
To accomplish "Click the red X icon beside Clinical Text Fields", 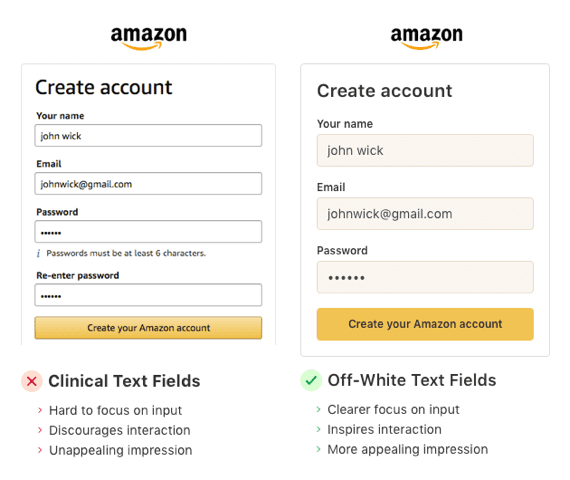I will 32,381.
